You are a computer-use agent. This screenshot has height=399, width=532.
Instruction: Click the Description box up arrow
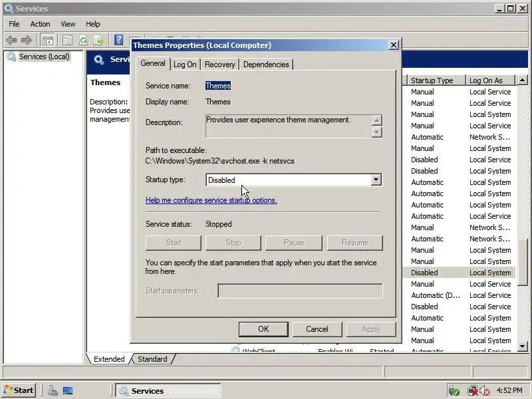coord(376,120)
